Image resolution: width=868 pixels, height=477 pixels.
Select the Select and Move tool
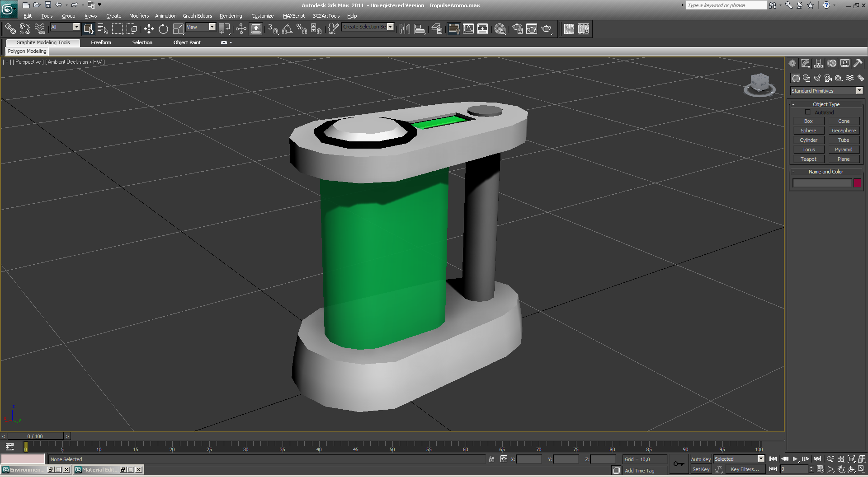[149, 29]
